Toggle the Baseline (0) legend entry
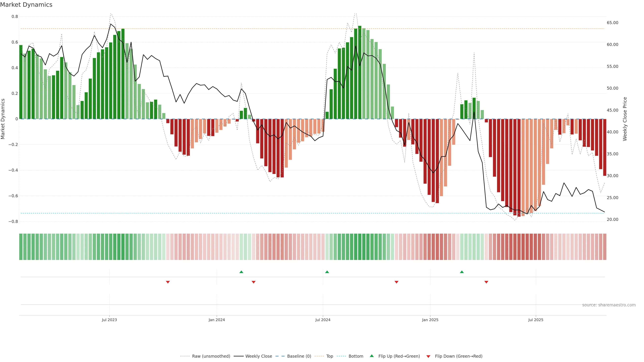This screenshot has height=362, width=644. pyautogui.click(x=299, y=356)
